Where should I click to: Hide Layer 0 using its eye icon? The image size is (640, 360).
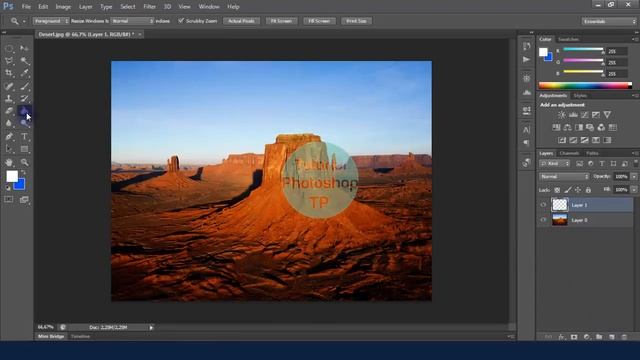543,220
